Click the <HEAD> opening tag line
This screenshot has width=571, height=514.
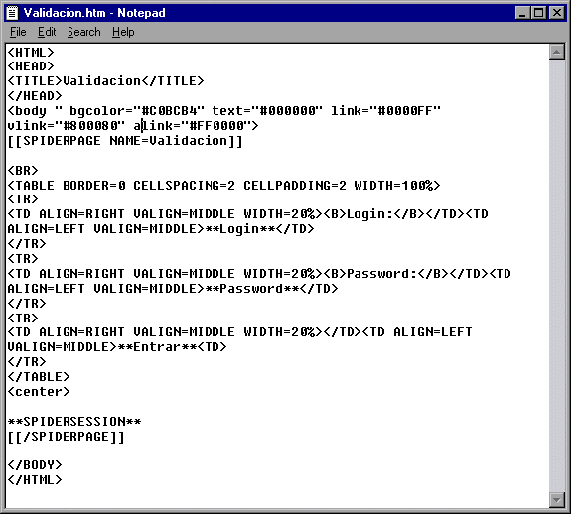(31, 66)
